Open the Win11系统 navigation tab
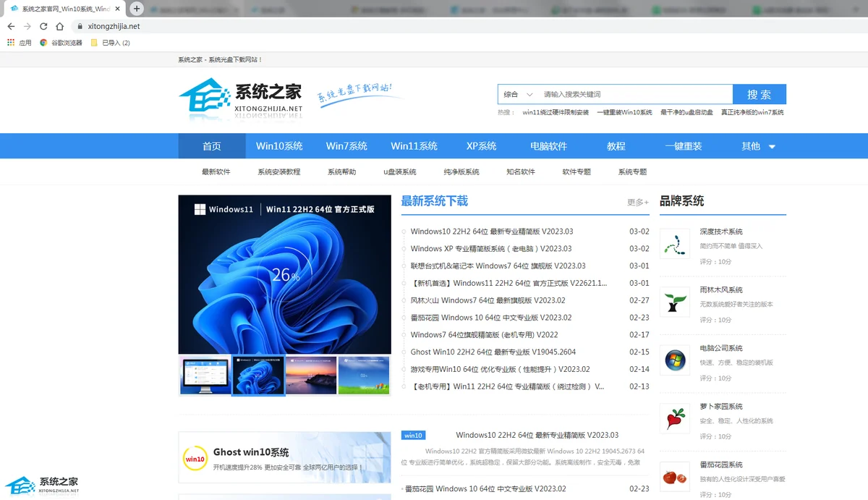Screen dimensions: 868x500 tap(414, 146)
